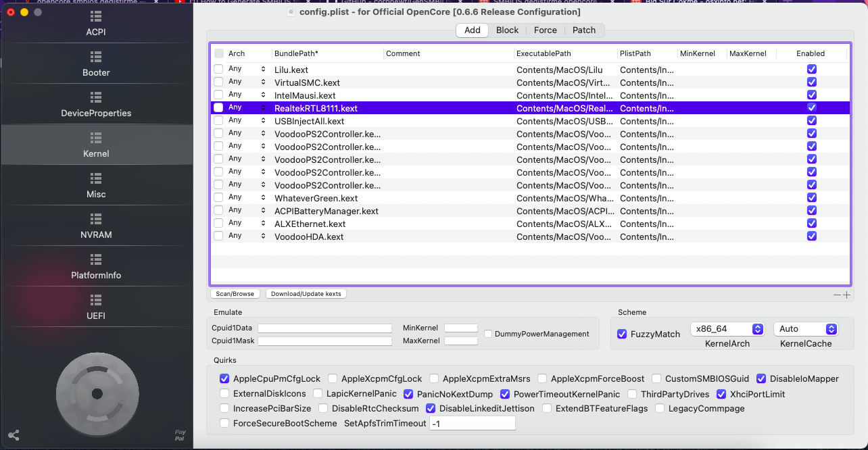Click the PayPal donate icon

180,435
